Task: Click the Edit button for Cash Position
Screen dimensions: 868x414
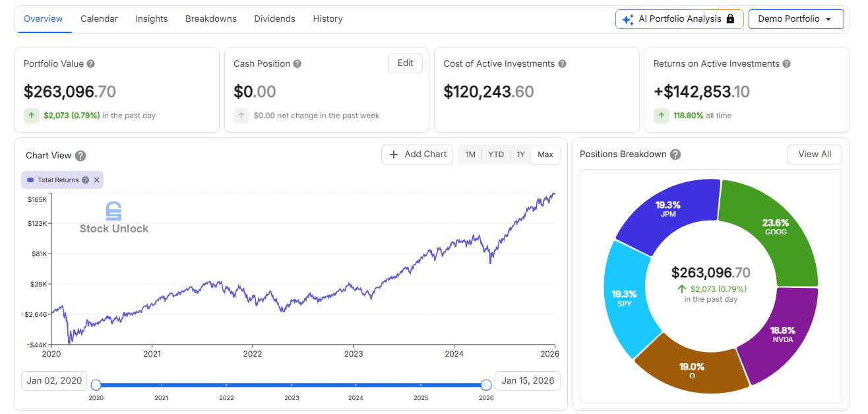Action: (x=405, y=63)
